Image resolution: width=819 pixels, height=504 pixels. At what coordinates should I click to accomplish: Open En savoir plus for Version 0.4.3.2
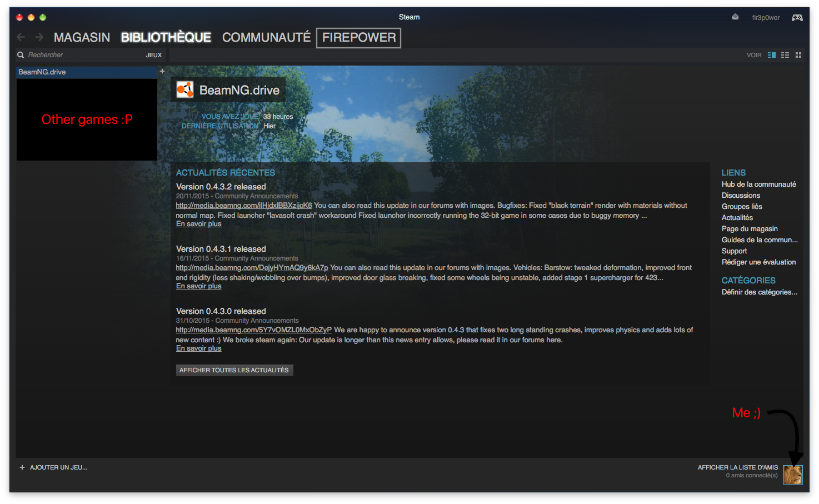tap(198, 224)
